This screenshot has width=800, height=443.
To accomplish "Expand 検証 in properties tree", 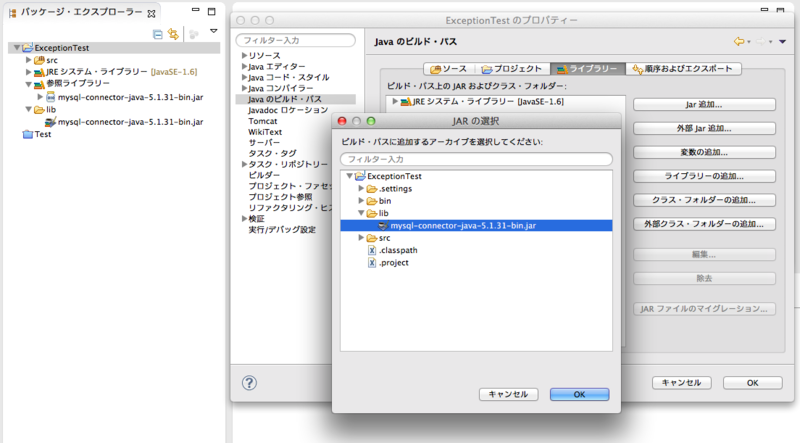I will tap(244, 218).
